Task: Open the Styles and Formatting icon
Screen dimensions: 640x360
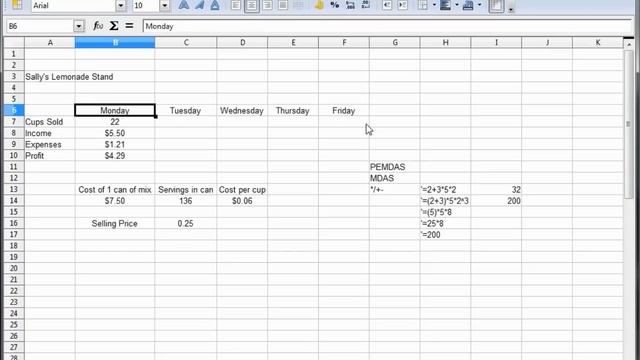Action: [x=17, y=5]
